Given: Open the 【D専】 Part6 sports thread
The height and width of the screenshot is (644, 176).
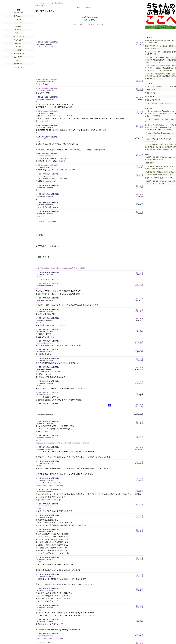Looking at the screenshot, I should click(150, 90).
